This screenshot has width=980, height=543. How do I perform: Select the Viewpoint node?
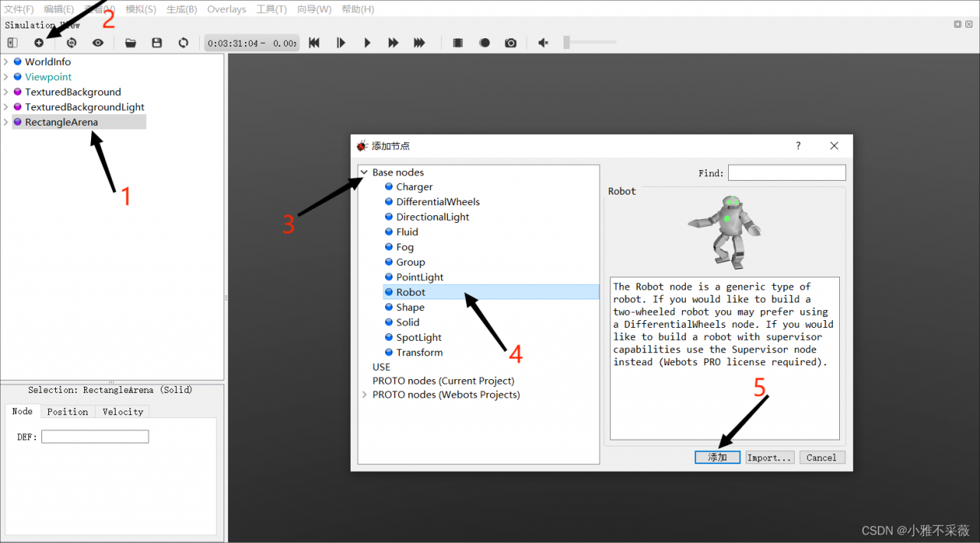(x=48, y=77)
